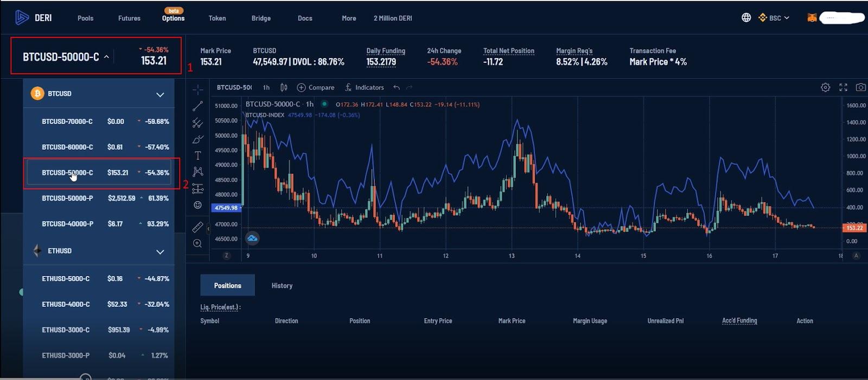The image size is (868, 380).
Task: Go to the Options beta page
Action: pos(173,18)
